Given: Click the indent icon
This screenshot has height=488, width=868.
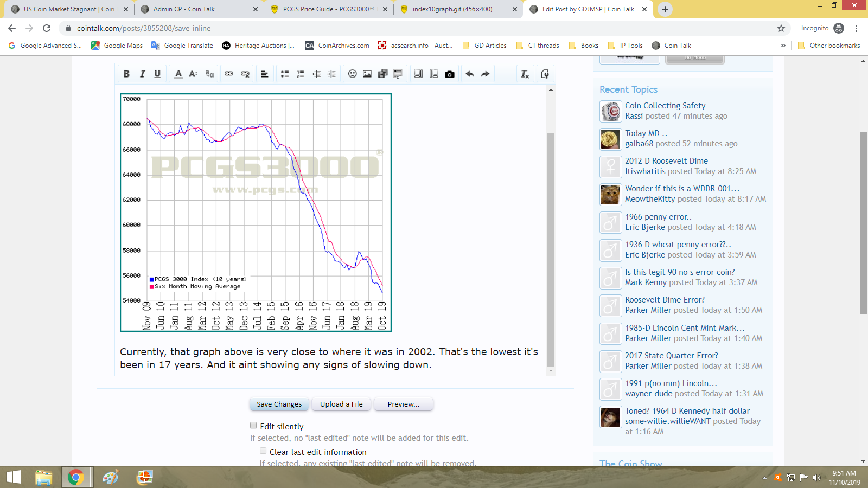Looking at the screenshot, I should (332, 74).
